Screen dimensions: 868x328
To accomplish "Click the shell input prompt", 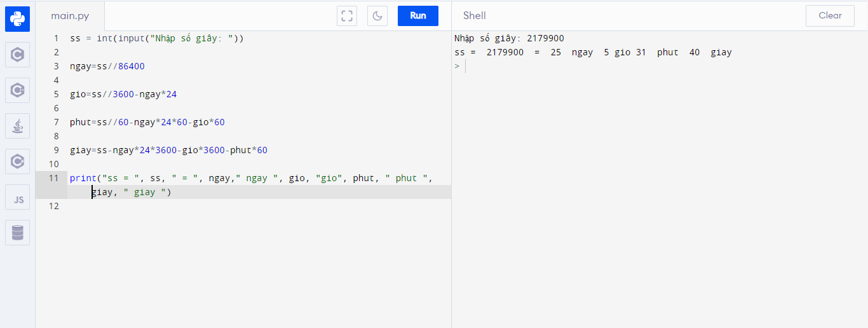I will 508,66.
